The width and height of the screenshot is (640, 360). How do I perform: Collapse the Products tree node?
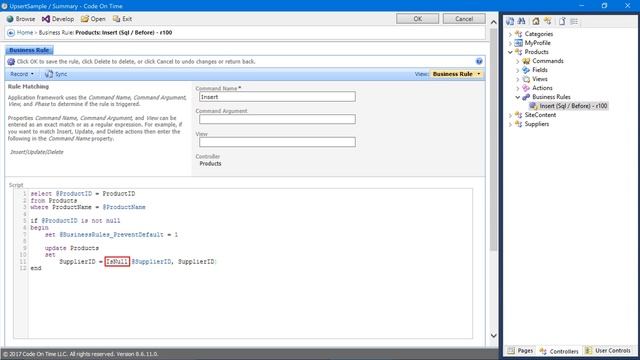[510, 52]
